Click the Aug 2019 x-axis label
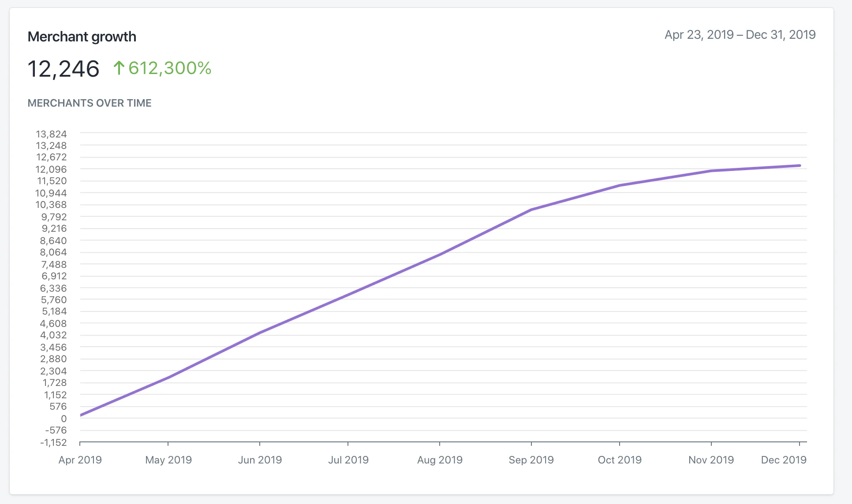Viewport: 852px width, 504px height. point(440,460)
